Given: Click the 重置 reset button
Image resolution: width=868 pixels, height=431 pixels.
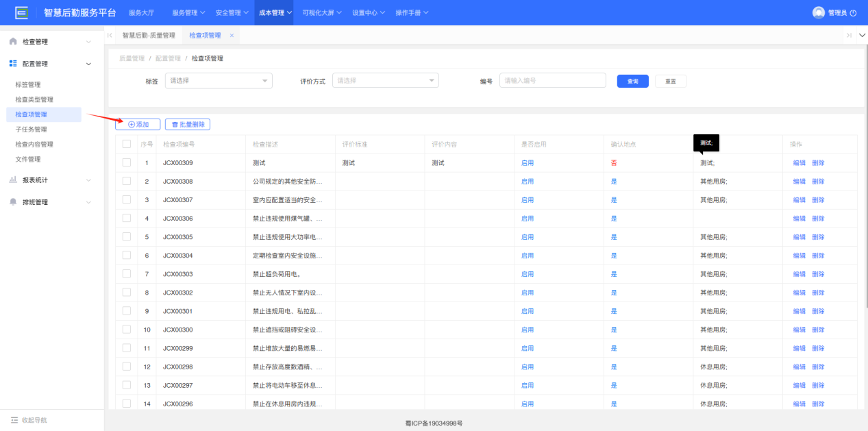Looking at the screenshot, I should click(671, 81).
